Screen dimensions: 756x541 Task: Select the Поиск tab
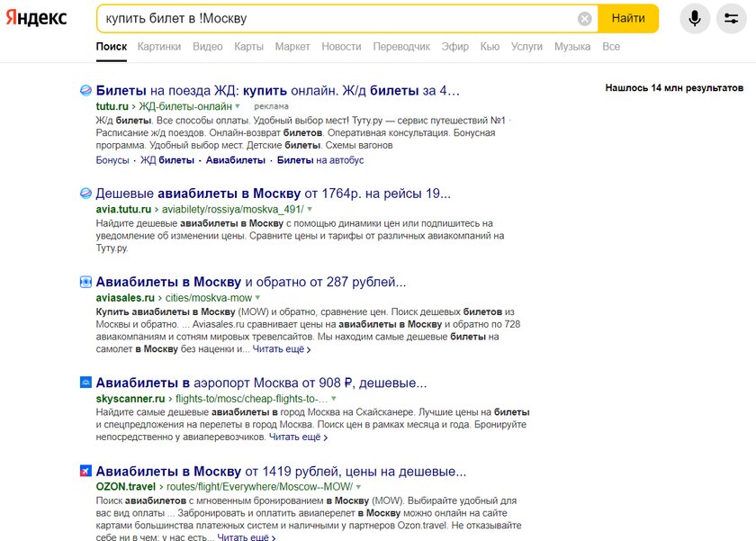coord(112,47)
